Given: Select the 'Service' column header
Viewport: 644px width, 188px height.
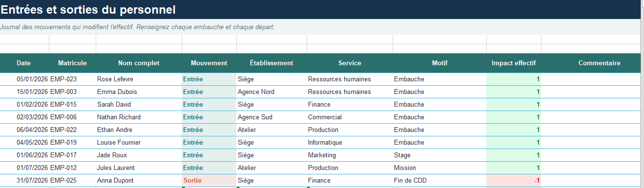Looking at the screenshot, I should tap(350, 63).
